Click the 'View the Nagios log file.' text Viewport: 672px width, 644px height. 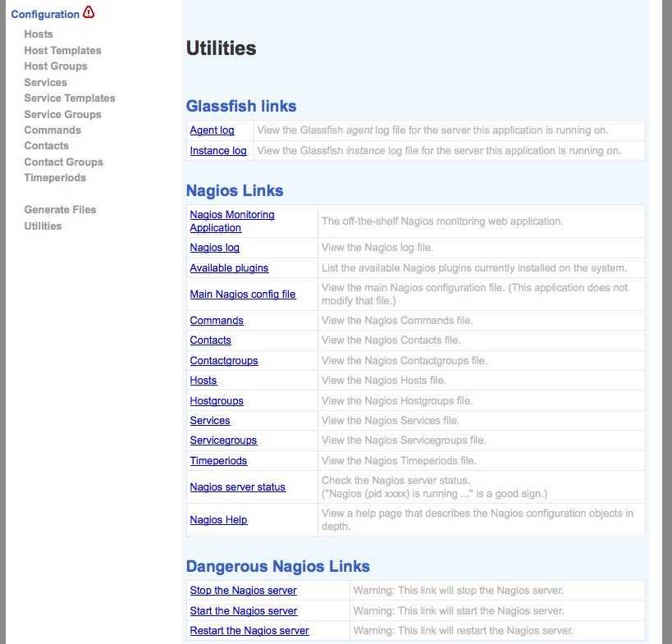coord(377,248)
